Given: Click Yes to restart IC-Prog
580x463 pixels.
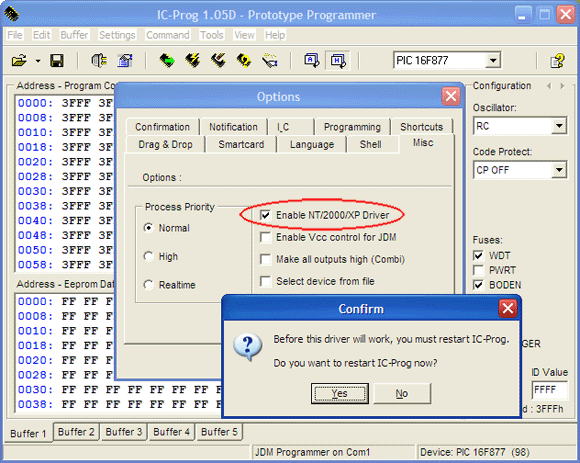Looking at the screenshot, I should point(340,393).
